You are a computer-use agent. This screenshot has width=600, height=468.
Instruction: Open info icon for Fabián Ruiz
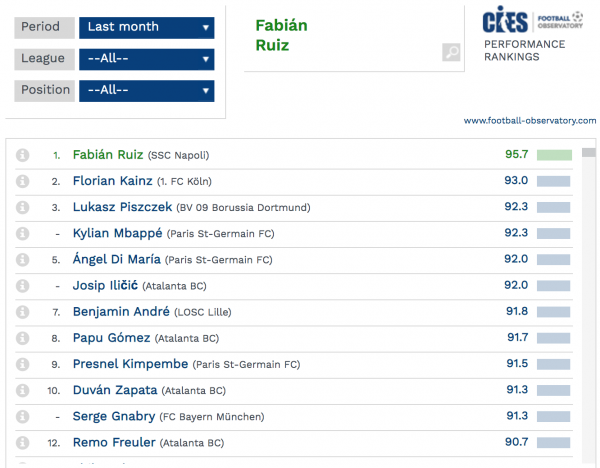point(23,155)
